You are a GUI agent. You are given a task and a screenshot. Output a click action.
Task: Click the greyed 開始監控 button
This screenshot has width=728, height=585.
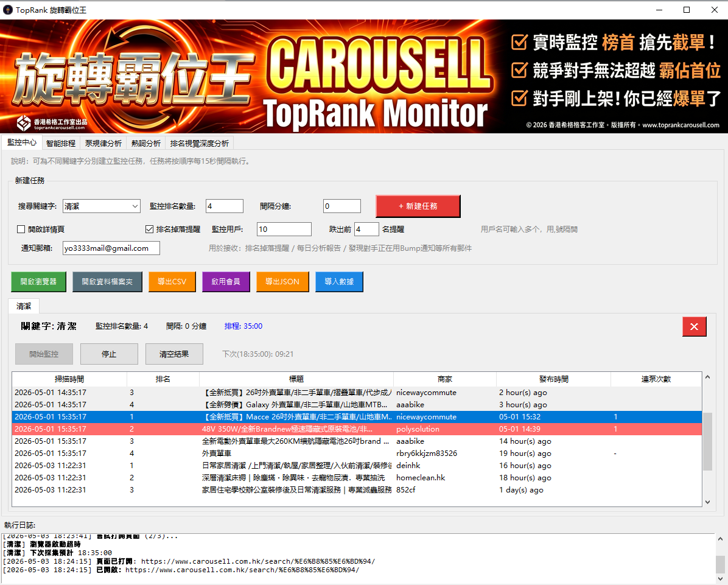tap(44, 354)
